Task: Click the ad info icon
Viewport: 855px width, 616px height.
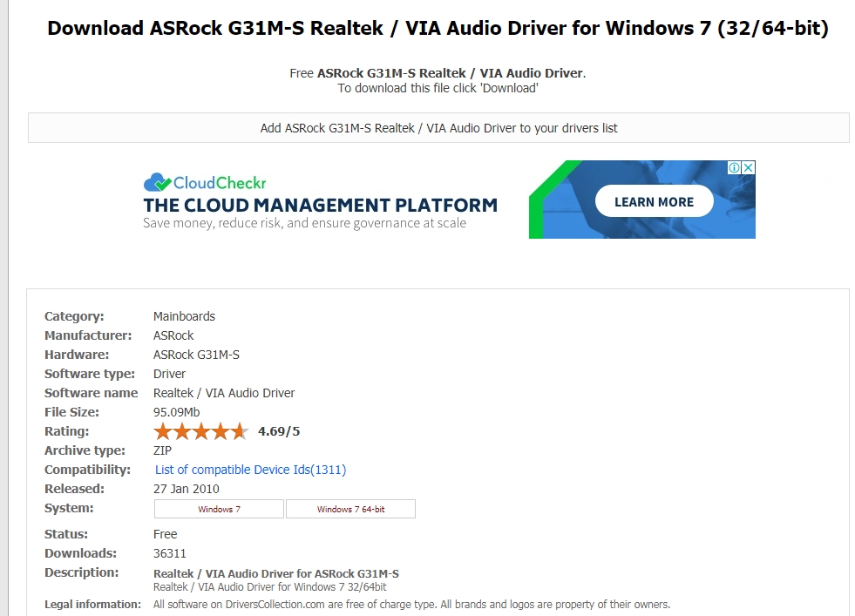Action: pyautogui.click(x=734, y=168)
